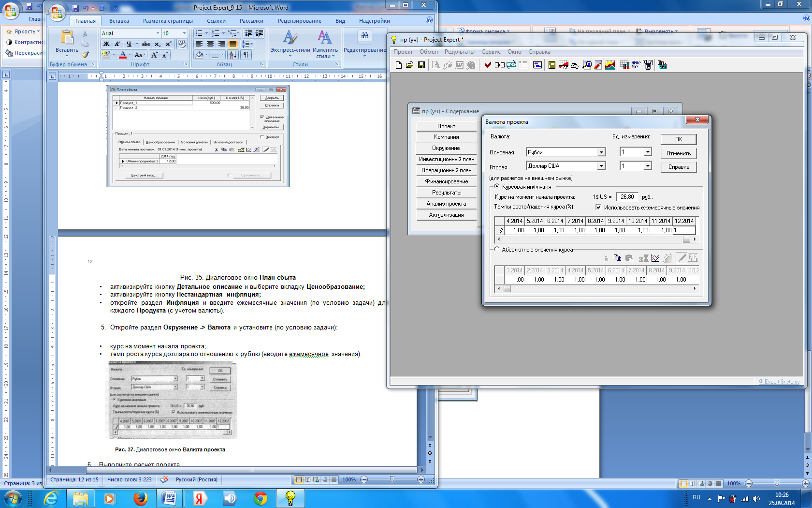The height and width of the screenshot is (508, 812).
Task: Open the Проект menu in Project Expert
Action: pyautogui.click(x=403, y=52)
